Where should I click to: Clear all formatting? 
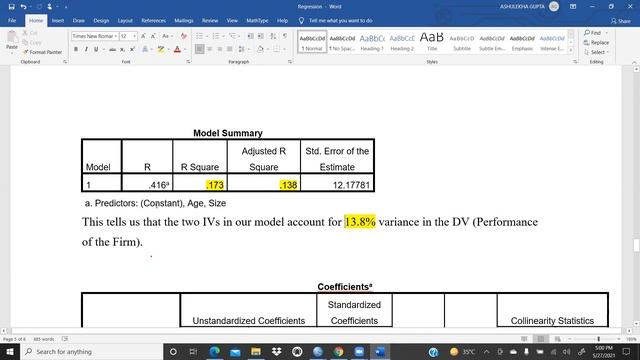pos(184,36)
